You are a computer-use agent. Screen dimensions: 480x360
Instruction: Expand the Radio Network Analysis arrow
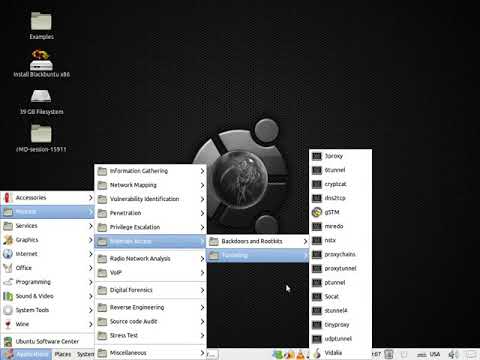(x=202, y=259)
